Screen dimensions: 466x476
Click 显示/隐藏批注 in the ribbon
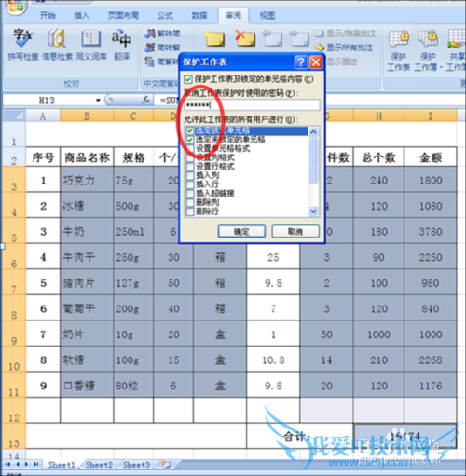click(x=345, y=34)
